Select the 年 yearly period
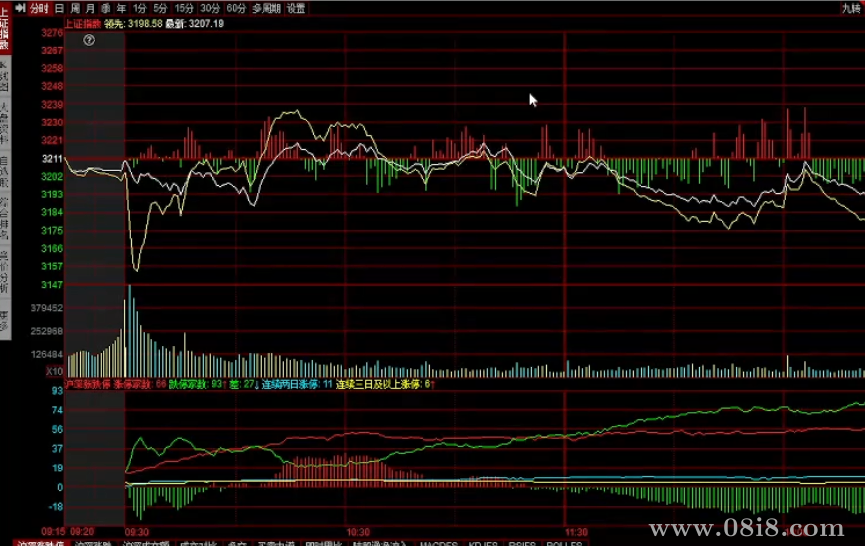The image size is (865, 546). point(121,8)
